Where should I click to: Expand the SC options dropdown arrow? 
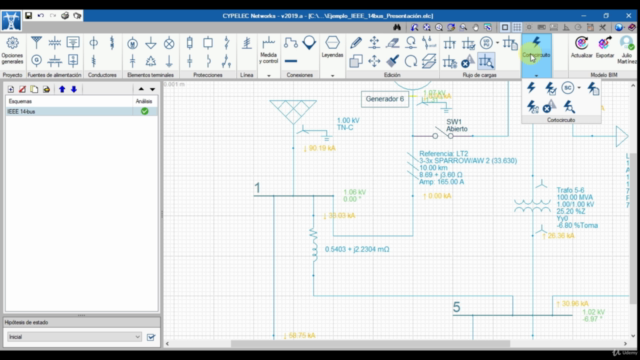click(579, 88)
